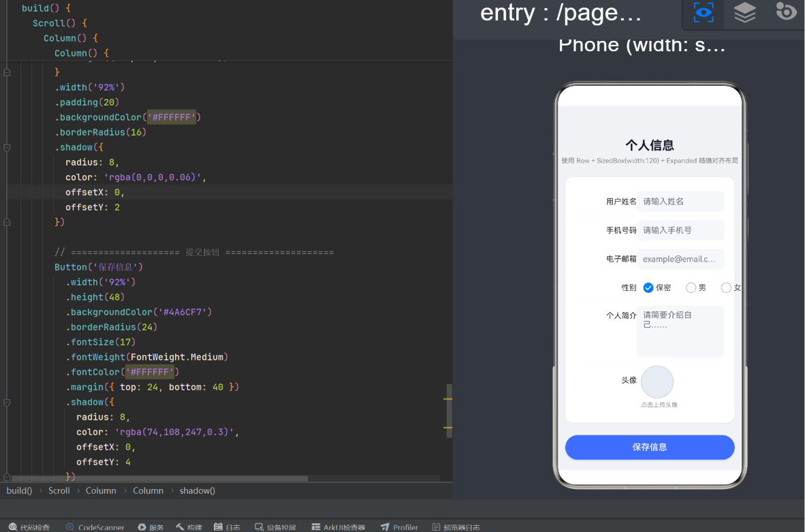Click the .borderRadius(24) code line
Screen dimensions: 805x532
click(x=112, y=327)
